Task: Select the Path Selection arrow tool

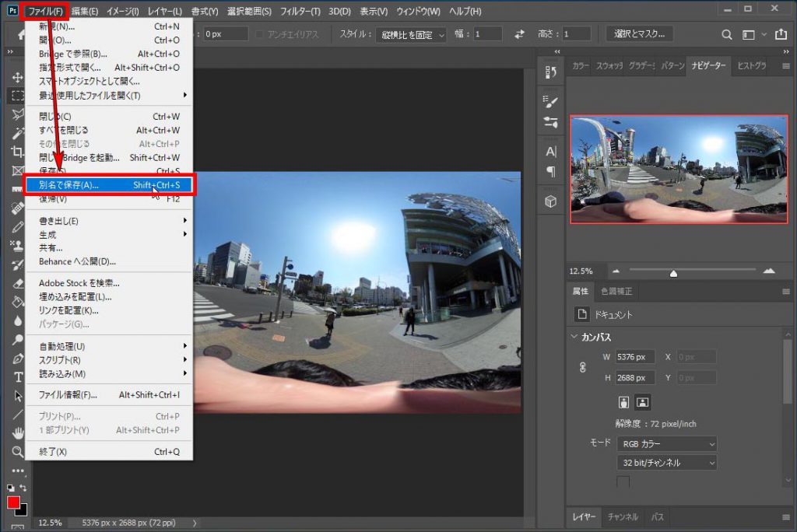Action: point(17,397)
